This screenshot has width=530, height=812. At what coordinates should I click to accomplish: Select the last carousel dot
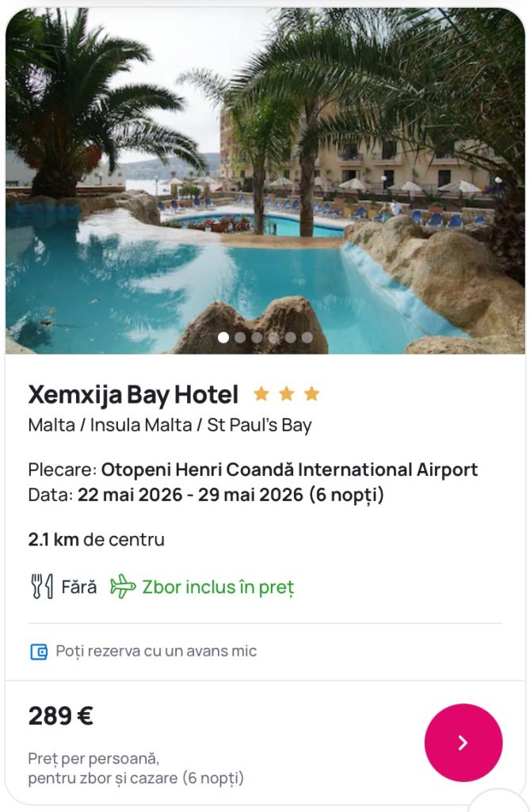307,337
